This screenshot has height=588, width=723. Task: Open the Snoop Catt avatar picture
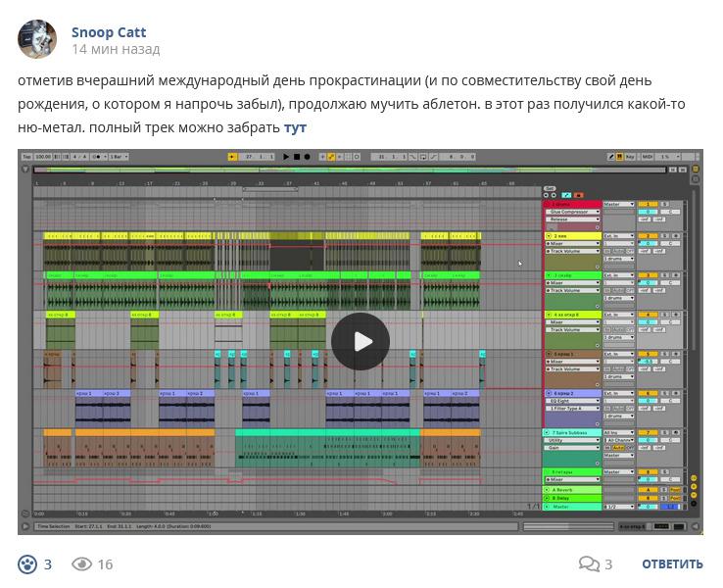(37, 39)
